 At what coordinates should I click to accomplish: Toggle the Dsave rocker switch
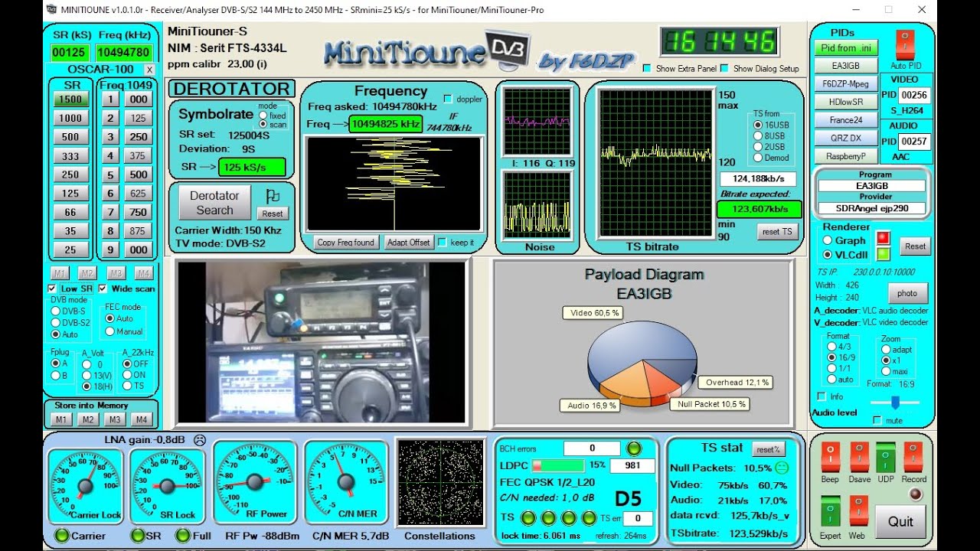859,456
